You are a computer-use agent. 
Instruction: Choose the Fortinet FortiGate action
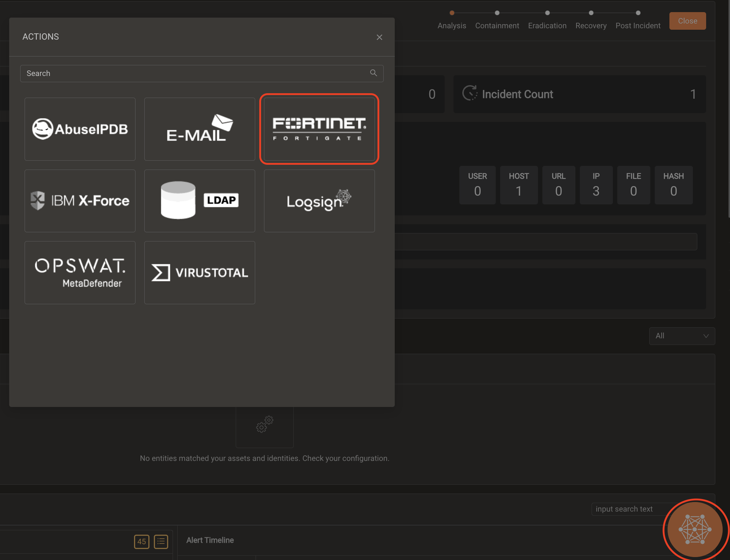point(319,129)
